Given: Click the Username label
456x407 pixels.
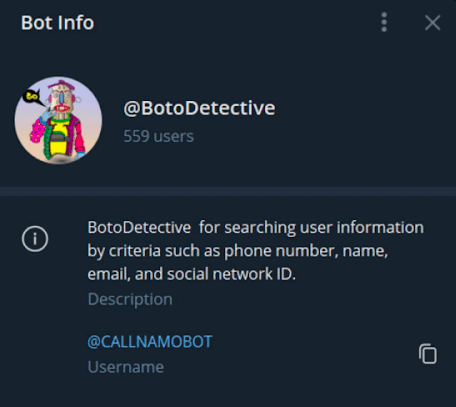Looking at the screenshot, I should pos(126,367).
